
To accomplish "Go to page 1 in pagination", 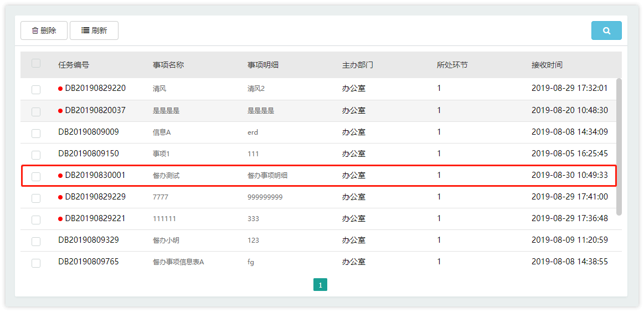I will [x=320, y=285].
